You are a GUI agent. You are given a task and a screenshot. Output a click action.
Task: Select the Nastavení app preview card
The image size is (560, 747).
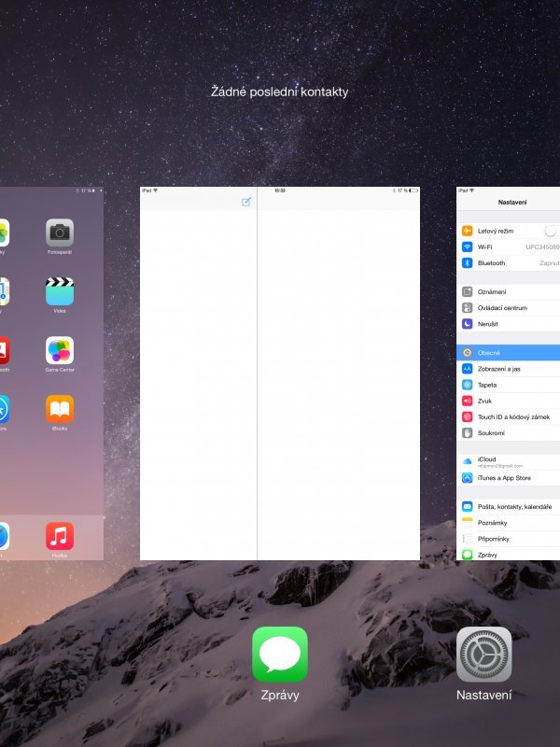[x=508, y=373]
